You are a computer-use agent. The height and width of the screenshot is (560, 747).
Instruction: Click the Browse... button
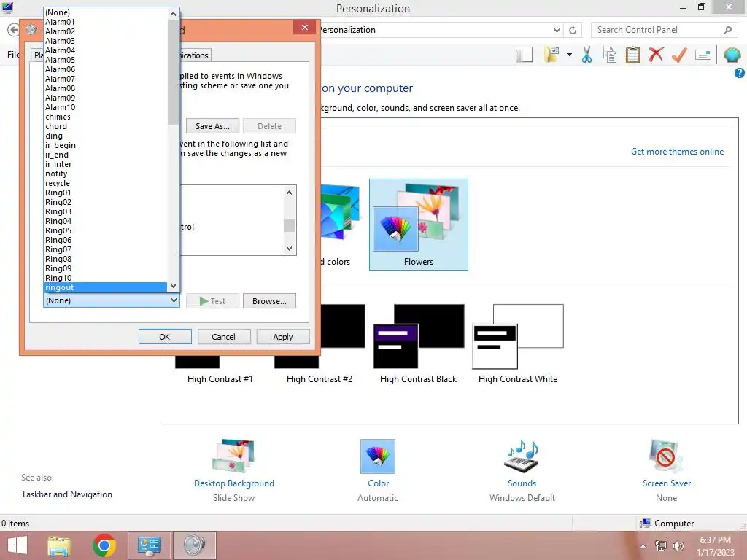269,301
